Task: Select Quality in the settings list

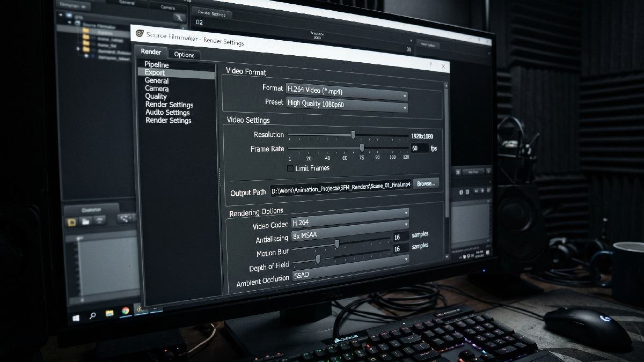Action: pos(156,97)
